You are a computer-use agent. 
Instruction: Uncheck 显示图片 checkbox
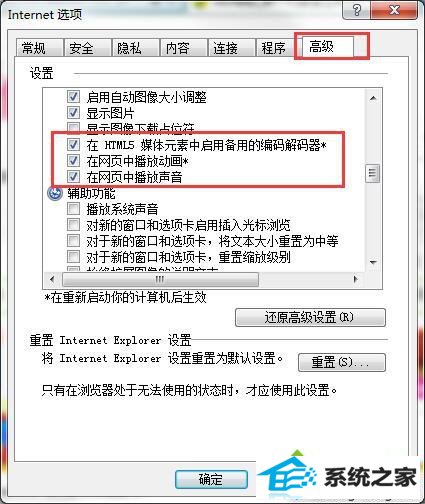(73, 113)
